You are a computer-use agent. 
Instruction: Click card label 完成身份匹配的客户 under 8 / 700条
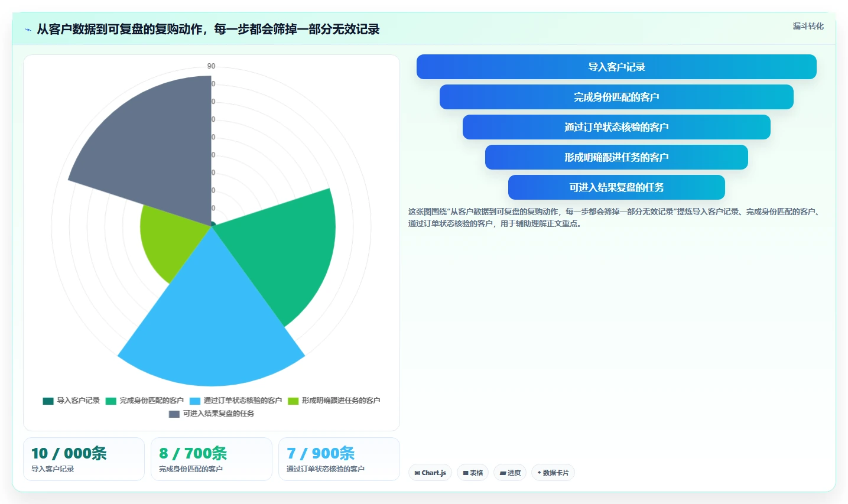pos(191,469)
